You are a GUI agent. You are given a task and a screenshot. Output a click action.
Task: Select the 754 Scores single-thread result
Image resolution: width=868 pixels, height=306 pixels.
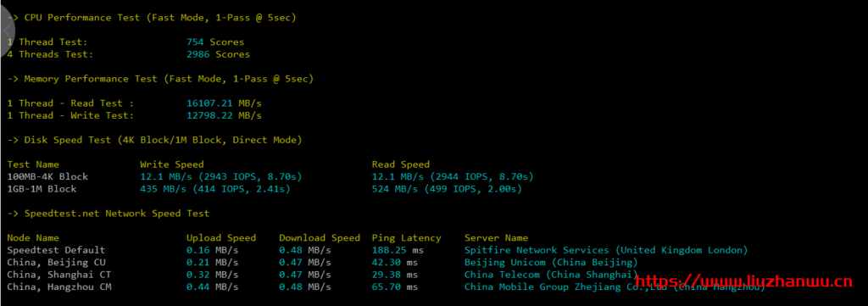point(215,42)
